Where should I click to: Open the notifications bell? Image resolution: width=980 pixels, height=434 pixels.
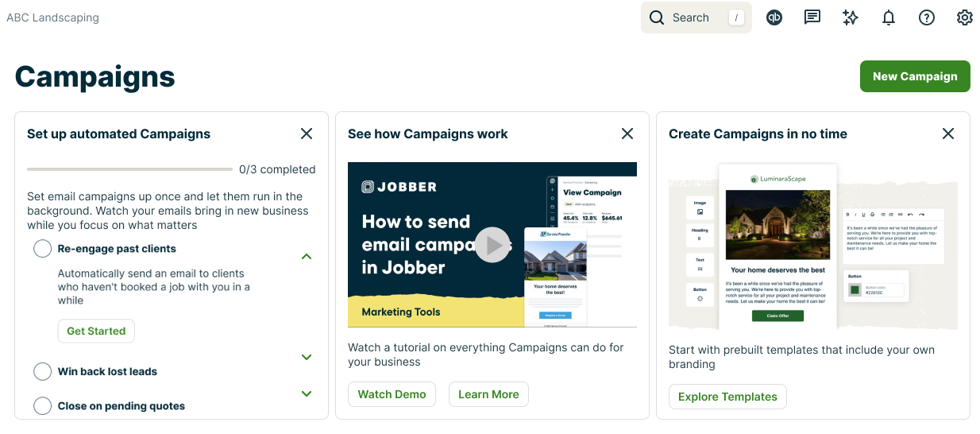click(x=889, y=17)
